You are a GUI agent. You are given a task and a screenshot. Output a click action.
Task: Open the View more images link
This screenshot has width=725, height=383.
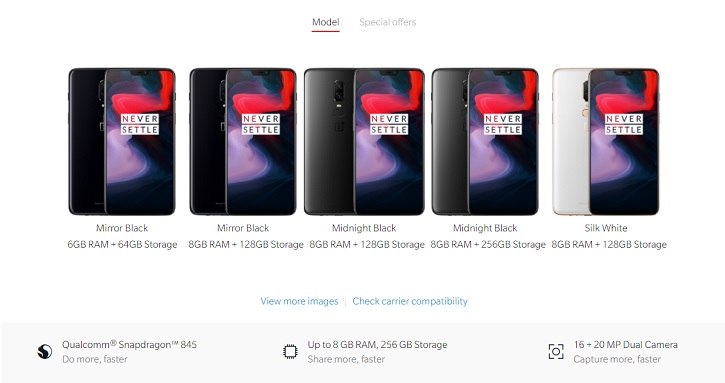click(299, 301)
